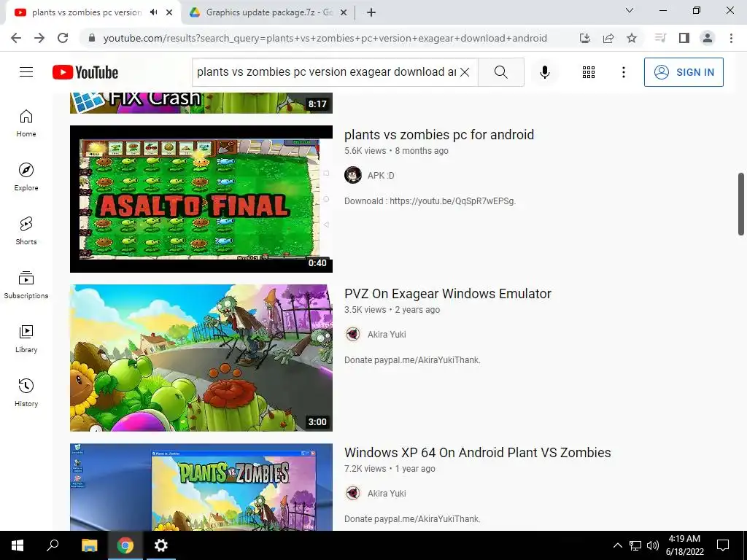Image resolution: width=747 pixels, height=560 pixels.
Task: Open Explore in the sidebar
Action: 26,176
